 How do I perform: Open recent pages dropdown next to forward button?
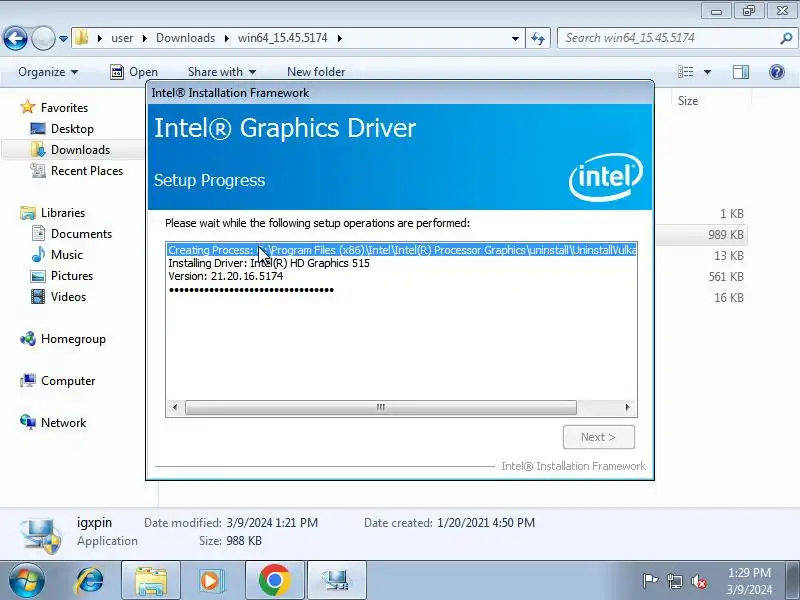point(63,38)
